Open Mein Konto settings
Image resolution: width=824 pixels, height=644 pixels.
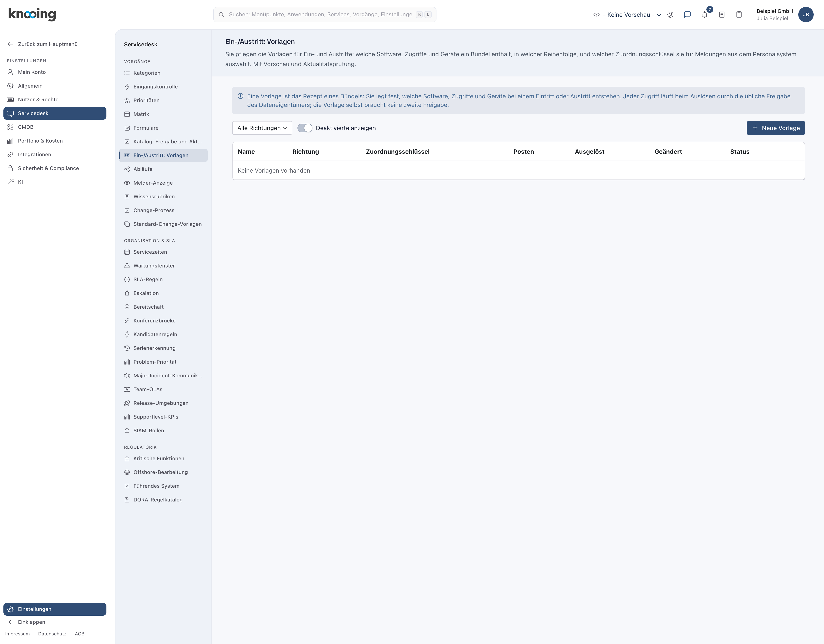(55, 72)
